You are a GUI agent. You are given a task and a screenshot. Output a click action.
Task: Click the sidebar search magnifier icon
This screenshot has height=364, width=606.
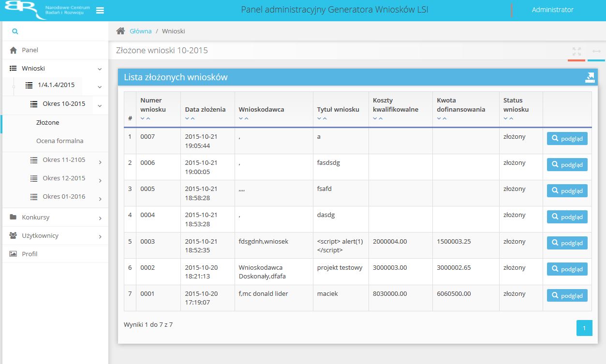point(15,31)
